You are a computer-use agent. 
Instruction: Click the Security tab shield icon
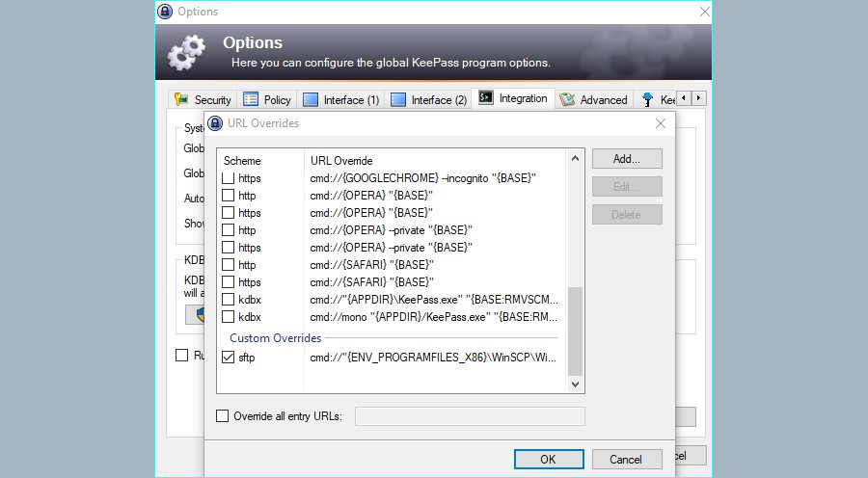coord(181,99)
